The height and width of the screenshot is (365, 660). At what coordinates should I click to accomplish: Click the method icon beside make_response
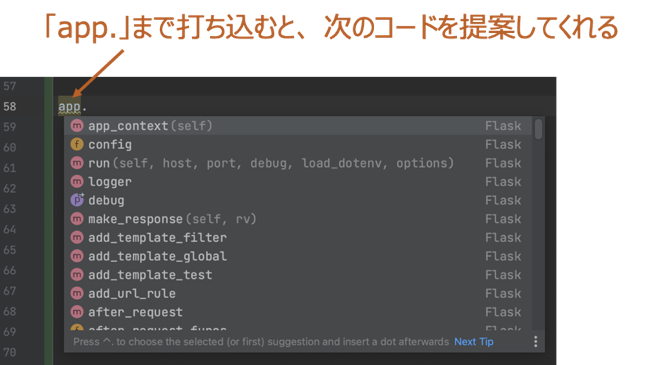pyautogui.click(x=77, y=219)
